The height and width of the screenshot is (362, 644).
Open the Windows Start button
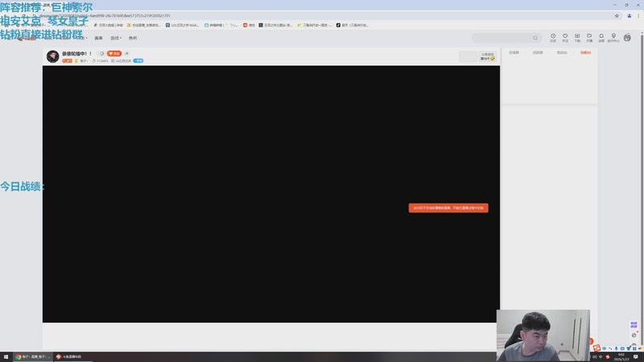(x=6, y=356)
